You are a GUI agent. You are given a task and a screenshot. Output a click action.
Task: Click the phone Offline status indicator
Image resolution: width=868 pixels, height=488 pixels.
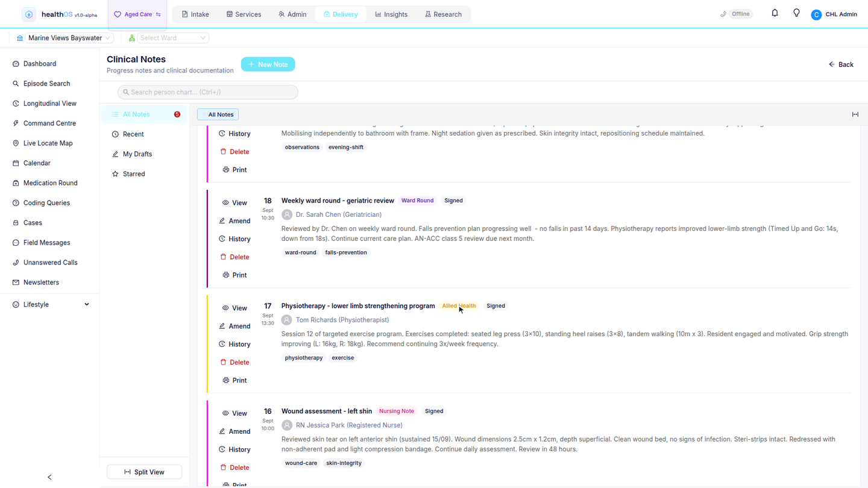pyautogui.click(x=736, y=14)
